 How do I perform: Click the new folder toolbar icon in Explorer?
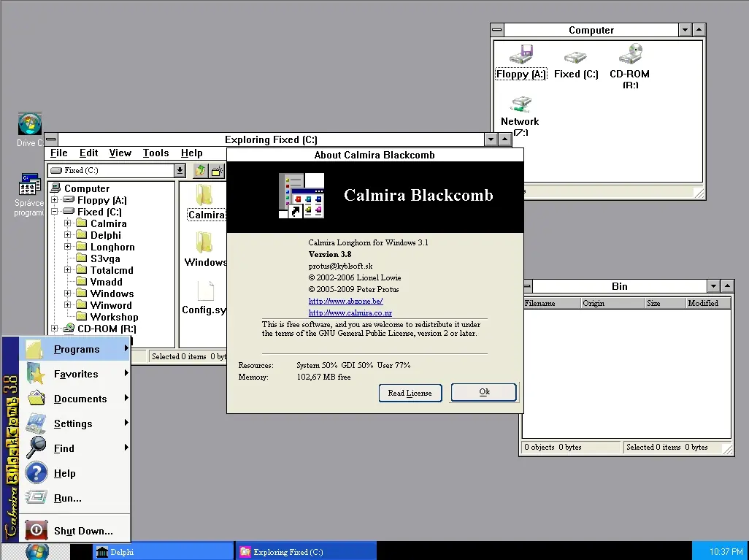[217, 171]
